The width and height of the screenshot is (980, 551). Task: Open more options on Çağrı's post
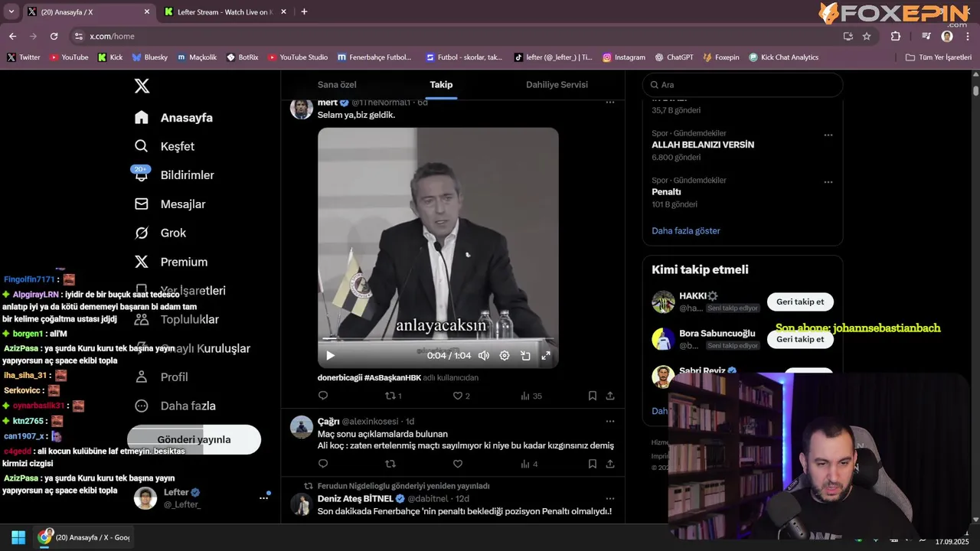610,421
